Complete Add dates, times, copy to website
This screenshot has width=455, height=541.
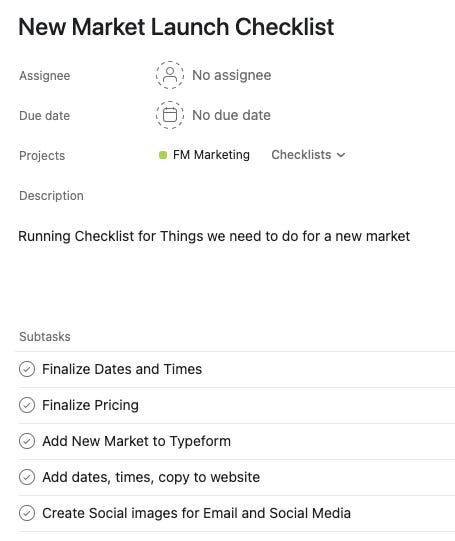point(27,477)
